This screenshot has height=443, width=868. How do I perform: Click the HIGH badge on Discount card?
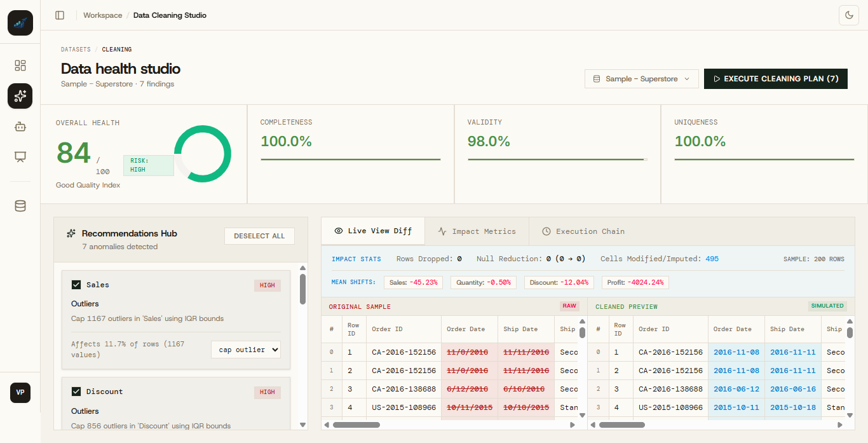pos(268,392)
